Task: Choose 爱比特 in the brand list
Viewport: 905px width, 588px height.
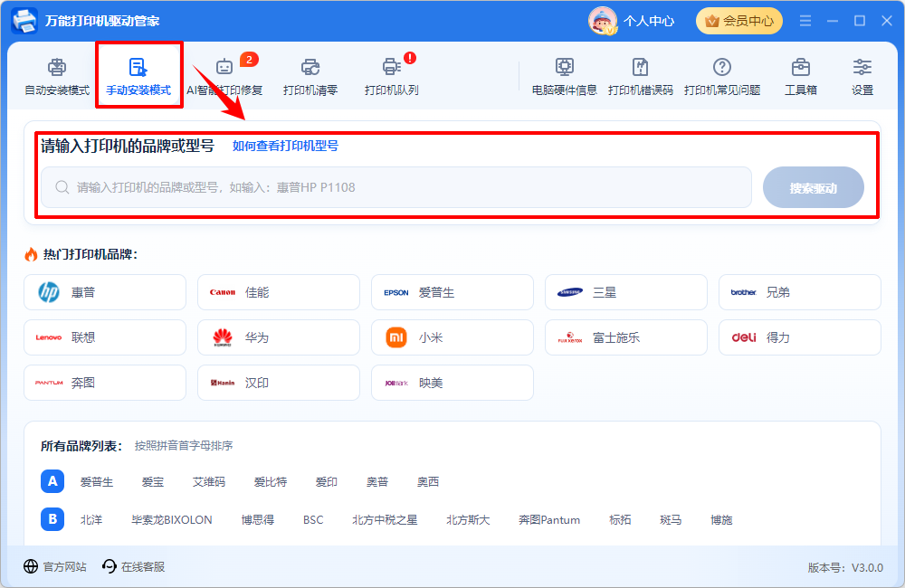Action: (x=271, y=482)
